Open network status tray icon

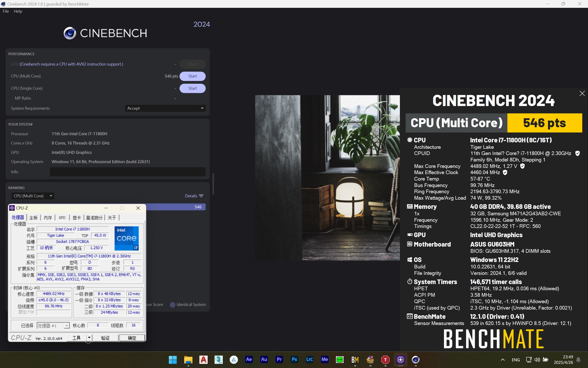coord(529,359)
